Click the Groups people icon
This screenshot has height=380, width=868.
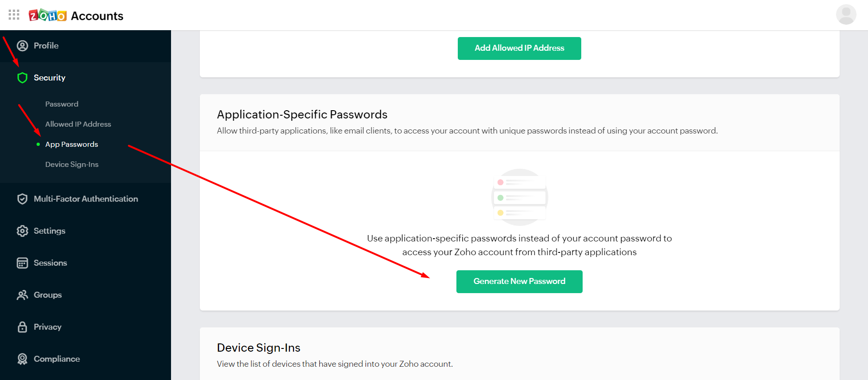22,295
